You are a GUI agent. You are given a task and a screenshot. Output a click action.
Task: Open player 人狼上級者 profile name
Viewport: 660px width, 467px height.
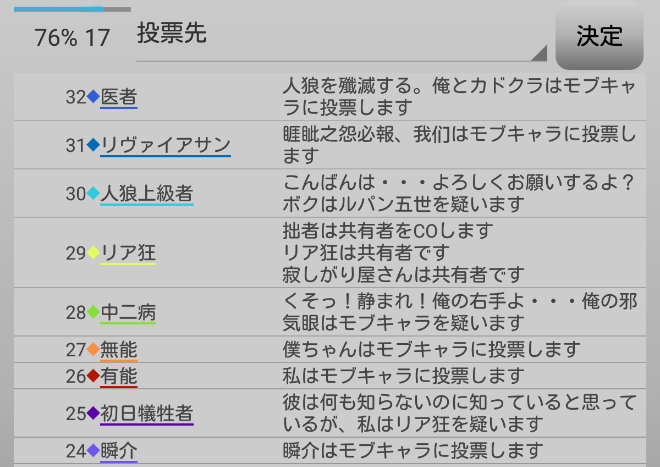coord(146,194)
